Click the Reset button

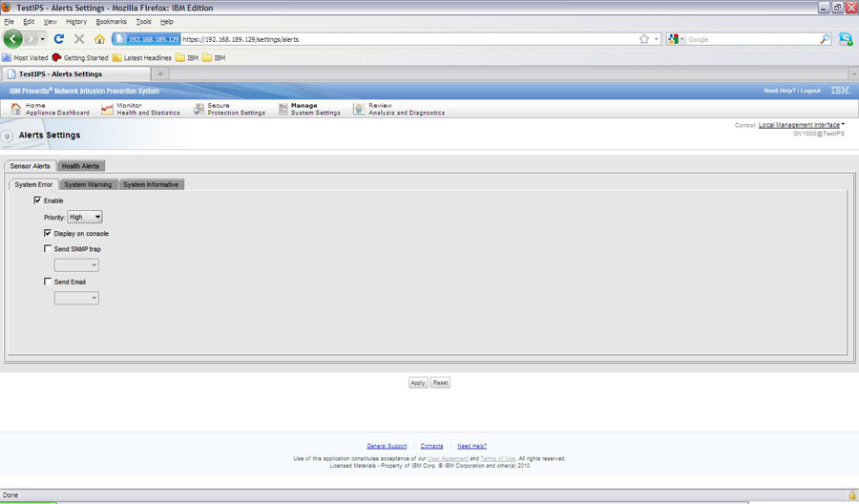pyautogui.click(x=440, y=383)
